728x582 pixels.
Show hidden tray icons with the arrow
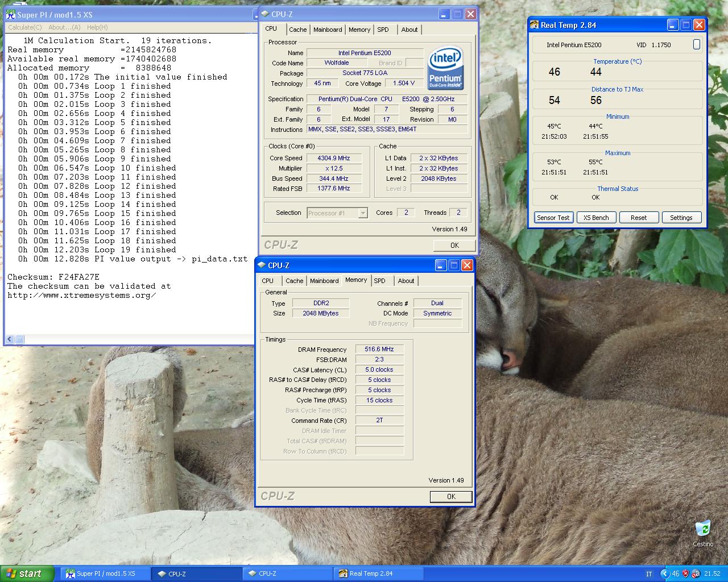(664, 573)
